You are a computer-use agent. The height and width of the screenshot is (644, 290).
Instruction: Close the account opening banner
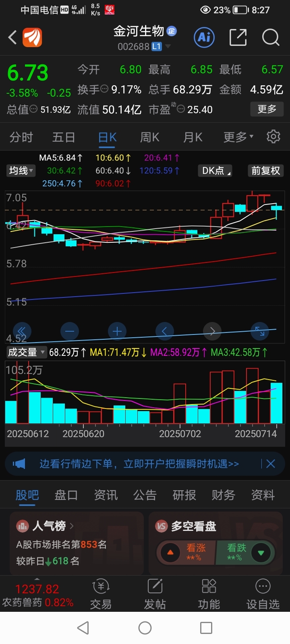click(x=271, y=464)
